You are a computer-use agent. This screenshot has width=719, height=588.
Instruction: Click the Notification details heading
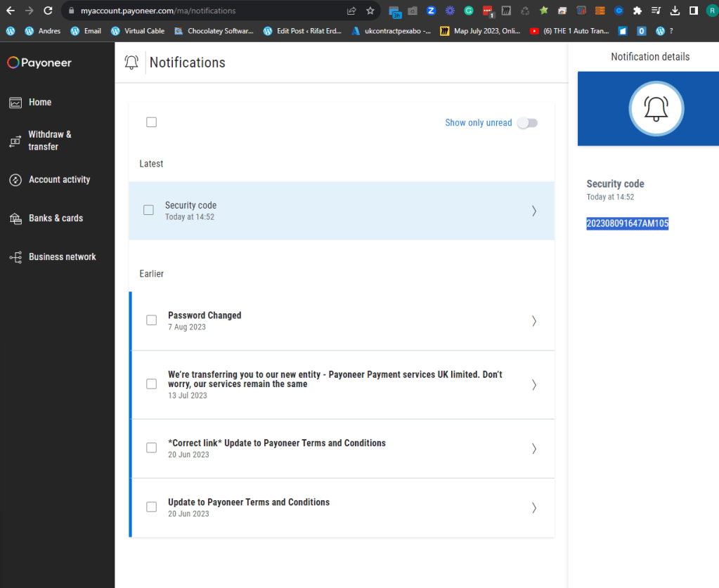point(650,57)
